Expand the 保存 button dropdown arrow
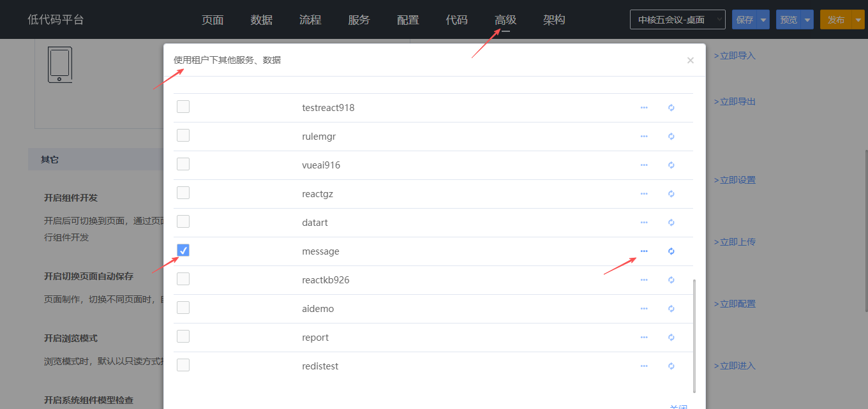Viewport: 868px width, 409px height. click(763, 20)
